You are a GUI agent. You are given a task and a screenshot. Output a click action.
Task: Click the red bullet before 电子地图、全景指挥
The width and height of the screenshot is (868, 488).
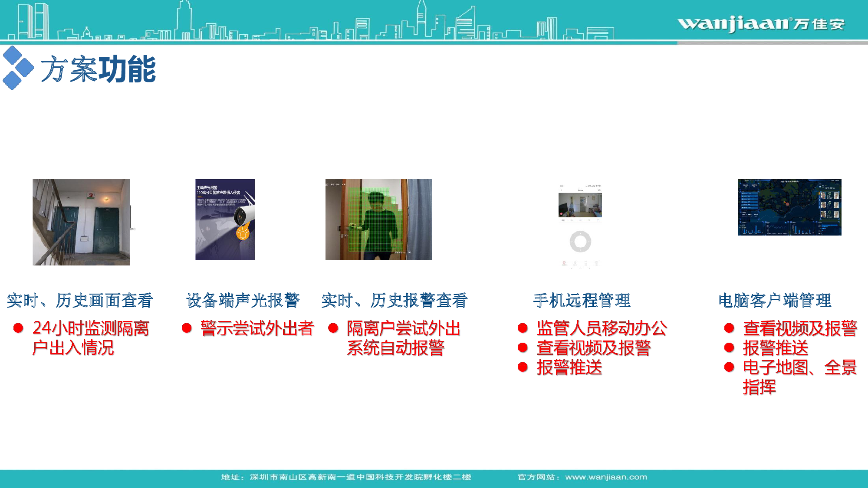(729, 367)
